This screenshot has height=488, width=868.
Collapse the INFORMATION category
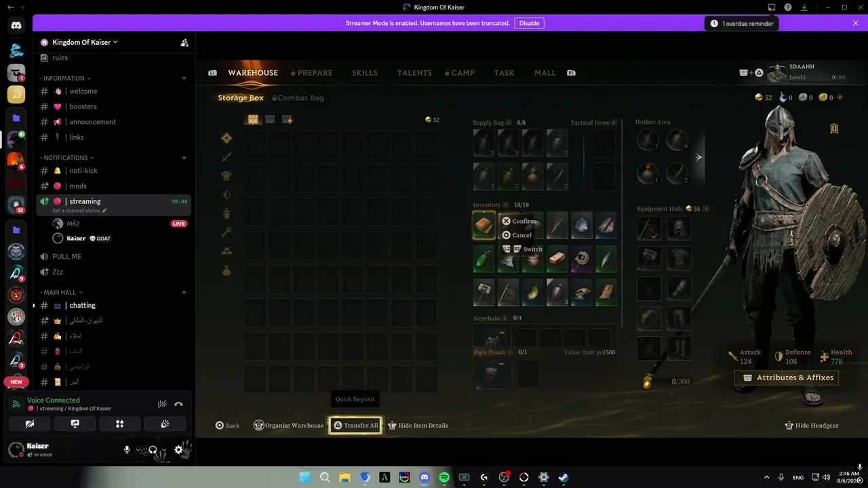pyautogui.click(x=65, y=78)
